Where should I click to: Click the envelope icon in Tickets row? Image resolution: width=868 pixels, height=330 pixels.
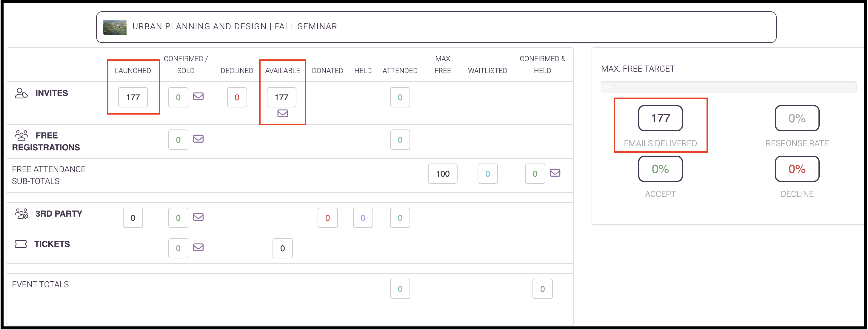click(198, 248)
